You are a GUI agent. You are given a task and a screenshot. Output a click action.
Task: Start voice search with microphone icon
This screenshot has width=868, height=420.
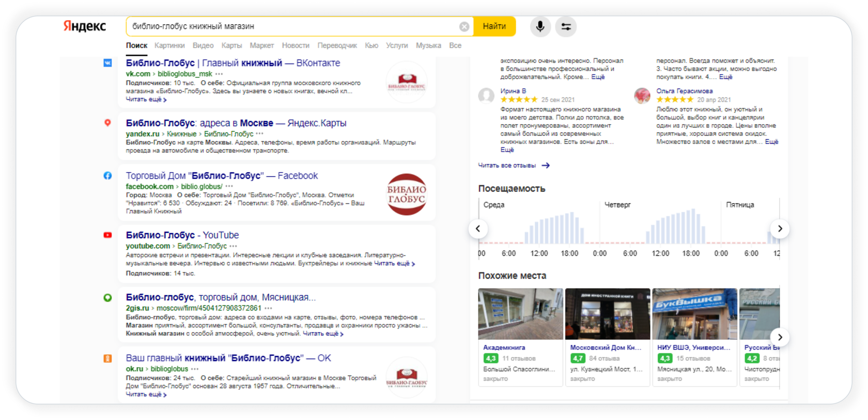click(540, 26)
